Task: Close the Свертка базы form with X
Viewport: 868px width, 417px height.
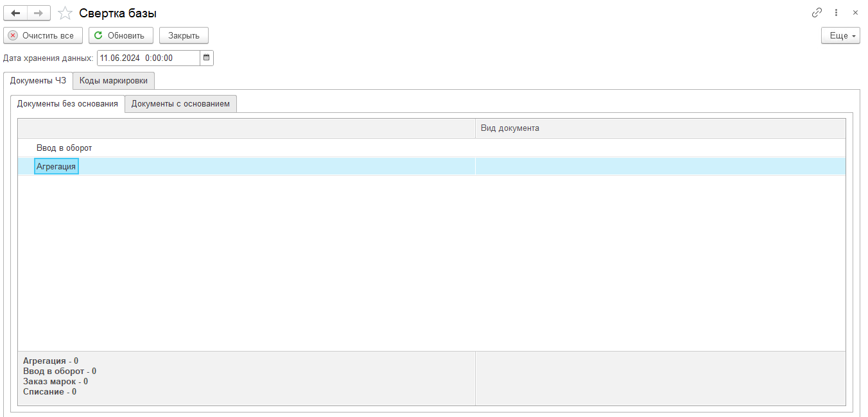Action: [x=855, y=13]
